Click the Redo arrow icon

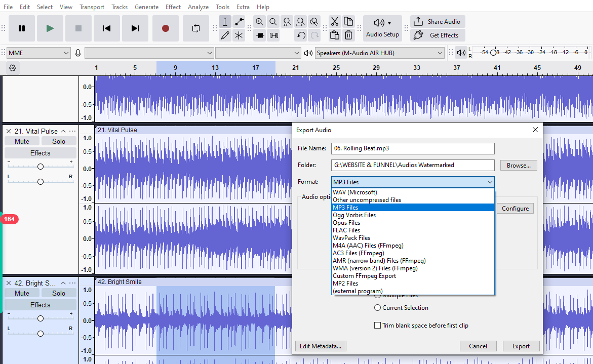(x=314, y=35)
